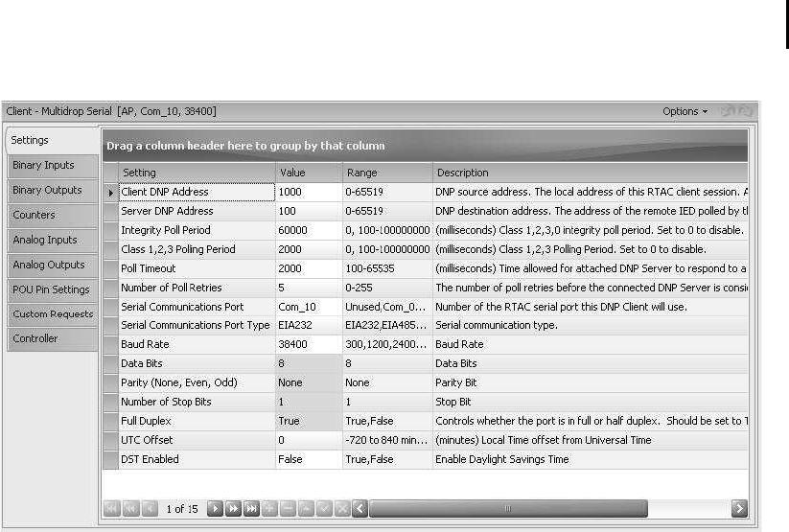Click the delete record minus icon
789x532 pixels.
[x=288, y=508]
